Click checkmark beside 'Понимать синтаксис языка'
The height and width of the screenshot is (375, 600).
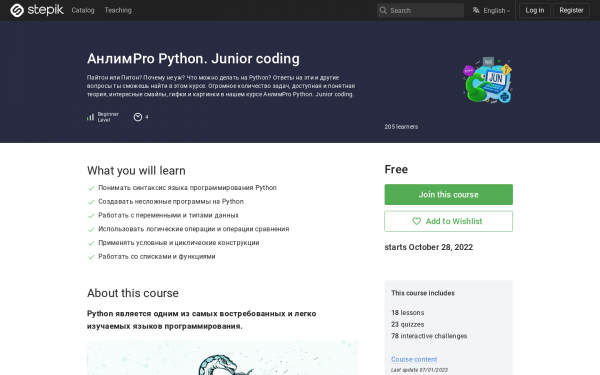(91, 188)
